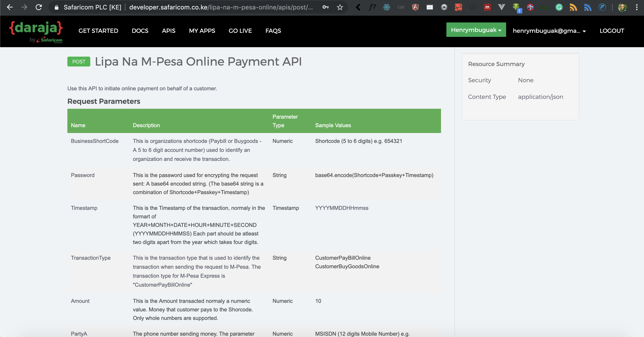Select the Amount parameter name

pyautogui.click(x=80, y=301)
